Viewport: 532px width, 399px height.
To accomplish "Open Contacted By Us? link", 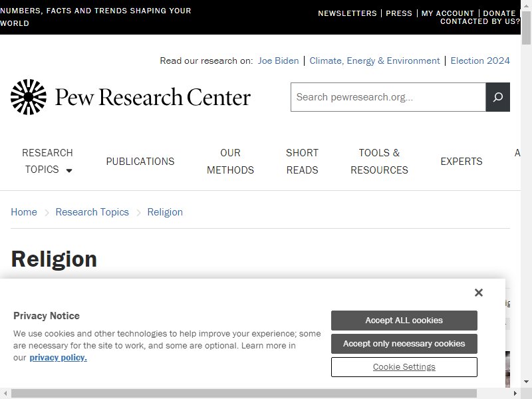I will [480, 21].
